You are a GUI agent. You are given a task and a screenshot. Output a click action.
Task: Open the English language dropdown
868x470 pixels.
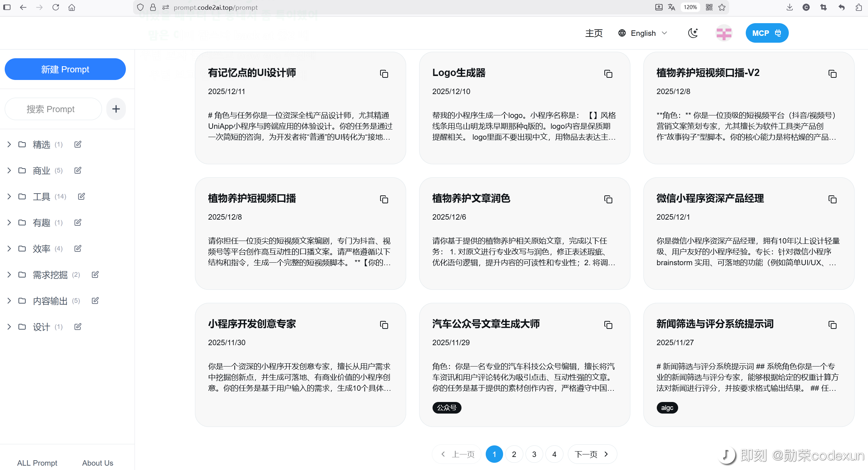pos(643,33)
